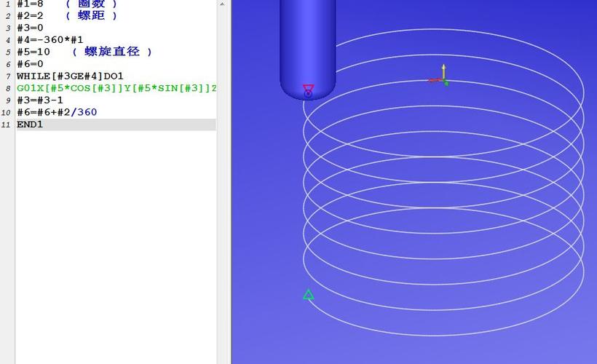The image size is (597, 364).
Task: Place cursor on line #6=0
Action: (x=30, y=64)
